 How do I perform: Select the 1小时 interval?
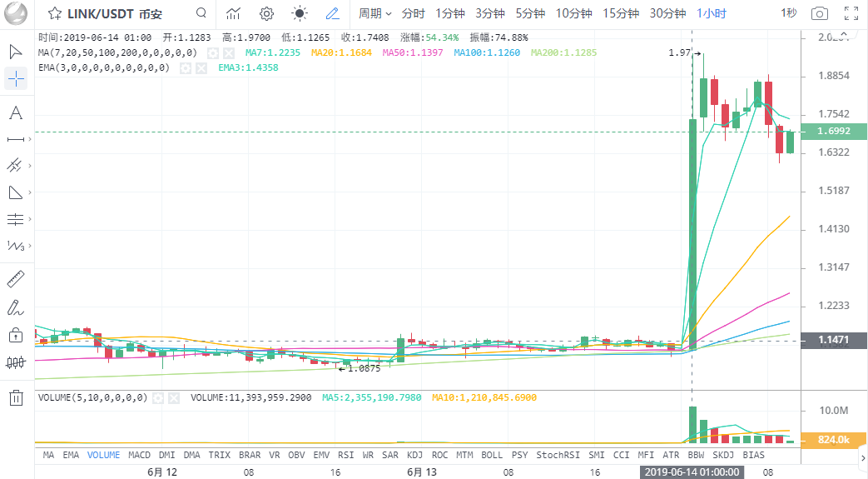[x=712, y=13]
